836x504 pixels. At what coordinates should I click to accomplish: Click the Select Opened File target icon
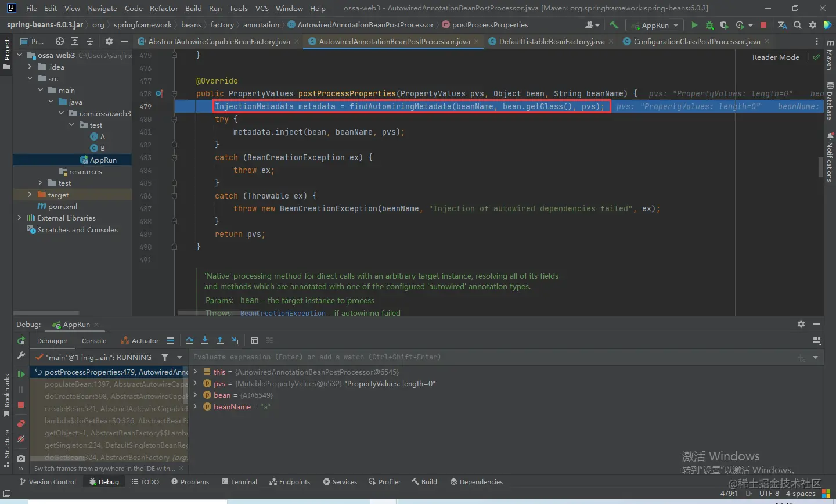click(59, 41)
